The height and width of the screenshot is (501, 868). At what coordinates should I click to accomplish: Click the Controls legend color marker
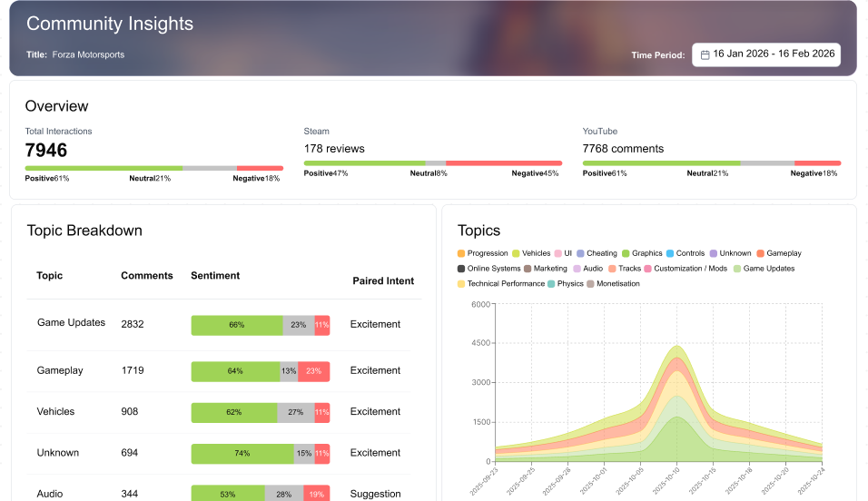click(670, 253)
